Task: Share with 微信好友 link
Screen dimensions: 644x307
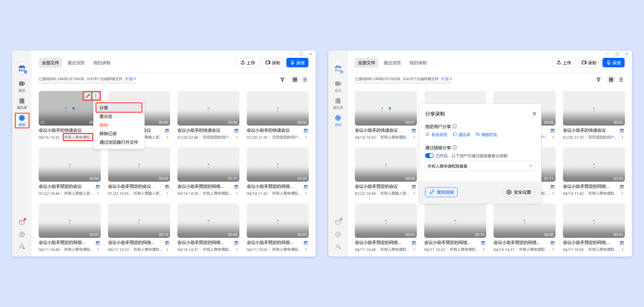Action: [x=486, y=134]
